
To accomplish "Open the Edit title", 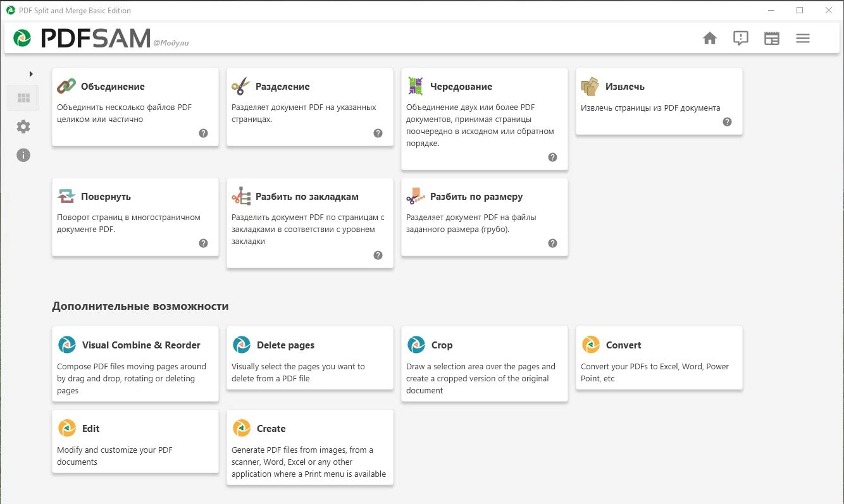I will [x=91, y=429].
